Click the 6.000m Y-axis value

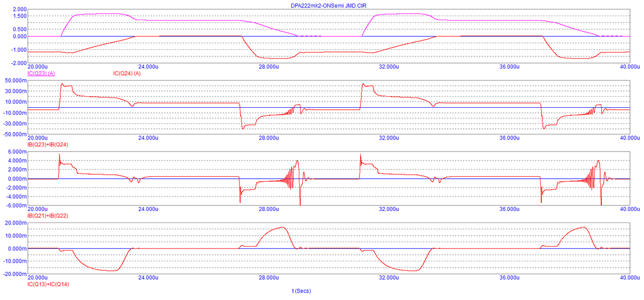(x=18, y=152)
